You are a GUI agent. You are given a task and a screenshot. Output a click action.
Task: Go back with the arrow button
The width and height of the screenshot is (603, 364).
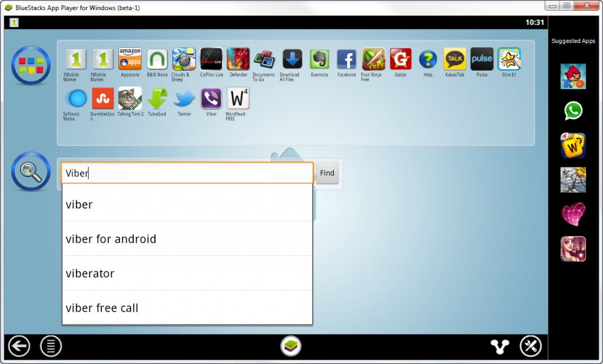pyautogui.click(x=19, y=346)
